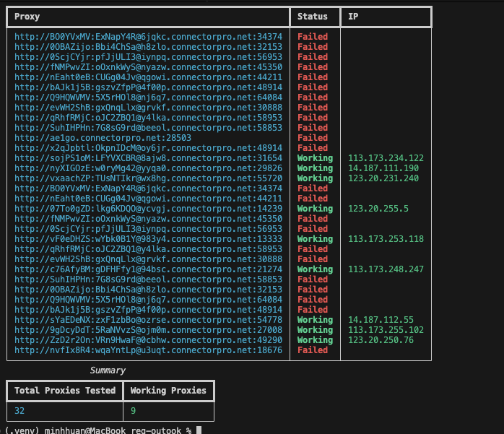This screenshot has width=504, height=434.
Task: Select the total proxies count 32
Action: (19, 410)
